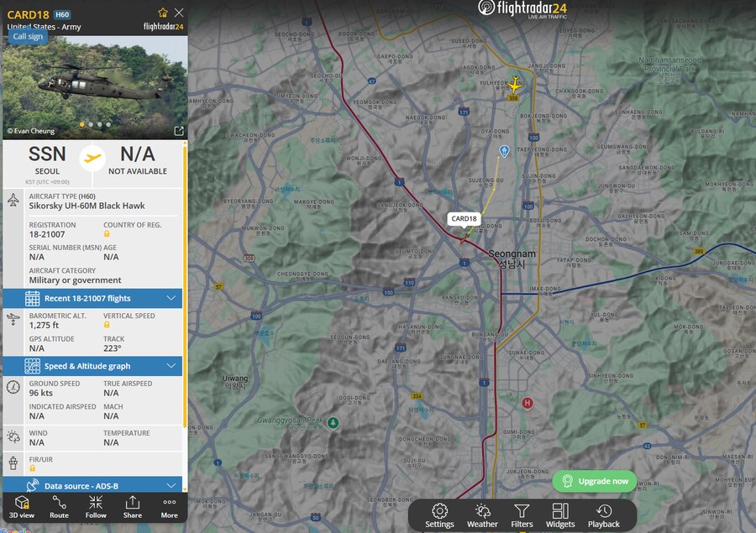Click the CARD18 label on the map
The width and height of the screenshot is (756, 533).
pos(464,219)
